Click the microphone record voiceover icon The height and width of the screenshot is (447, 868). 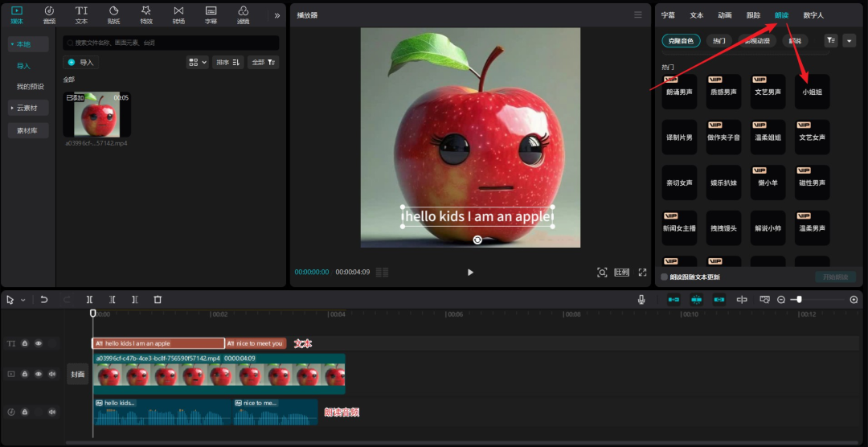pyautogui.click(x=641, y=300)
